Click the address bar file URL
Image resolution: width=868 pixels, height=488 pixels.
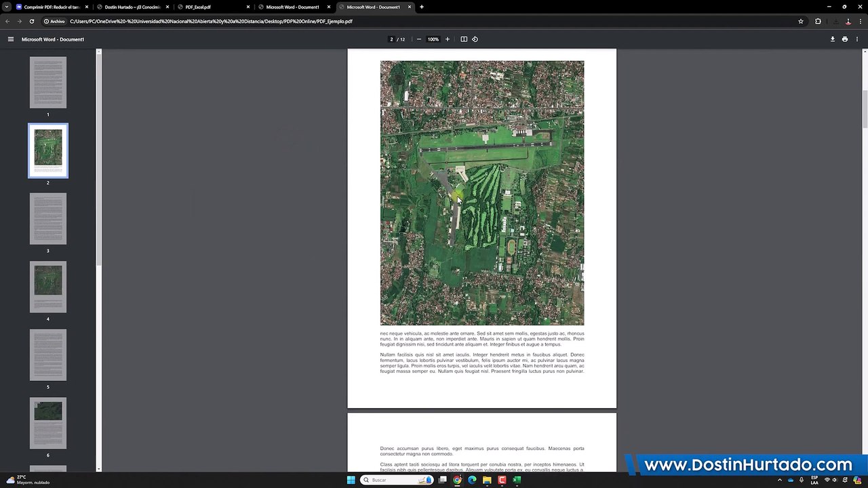211,21
